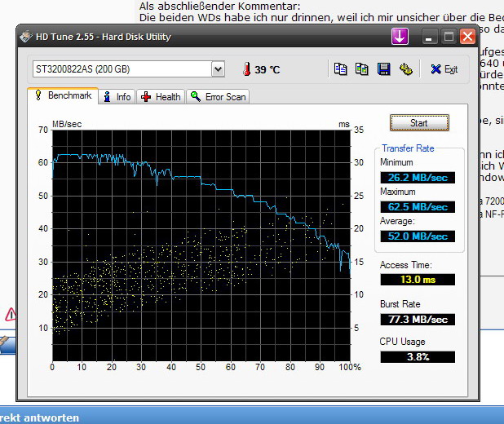The image size is (504, 424).
Task: Copy benchmark results as text icon
Action: coord(340,69)
